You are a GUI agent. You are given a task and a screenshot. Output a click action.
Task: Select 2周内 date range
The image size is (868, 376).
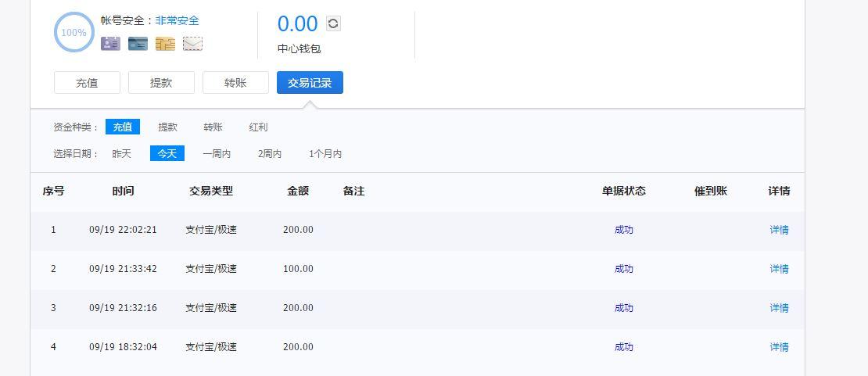pyautogui.click(x=270, y=153)
